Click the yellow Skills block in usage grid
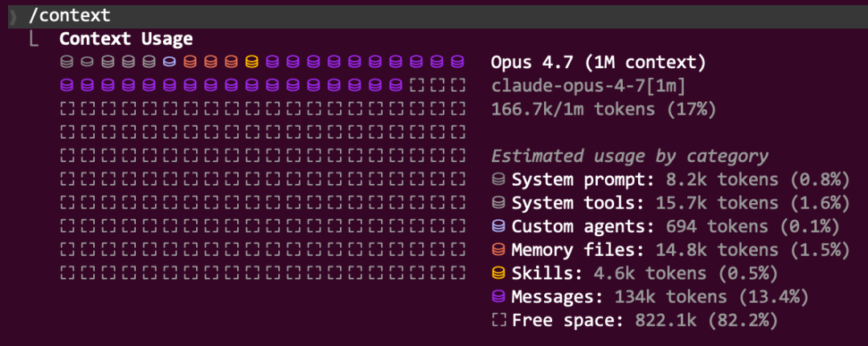This screenshot has height=346, width=868. click(x=252, y=61)
